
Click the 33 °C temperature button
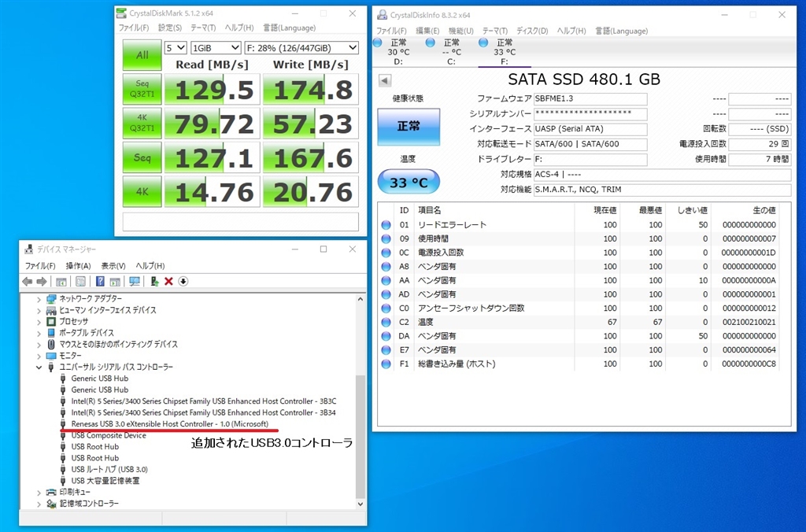pos(409,183)
